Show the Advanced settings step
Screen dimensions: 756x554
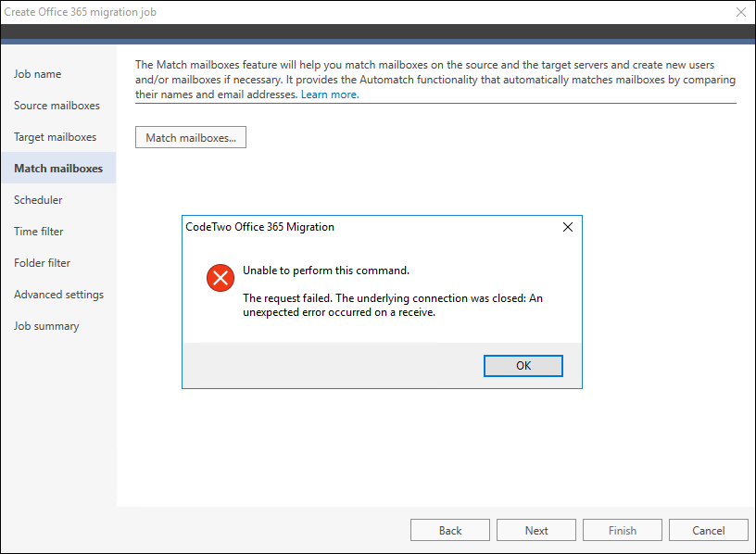(x=58, y=295)
